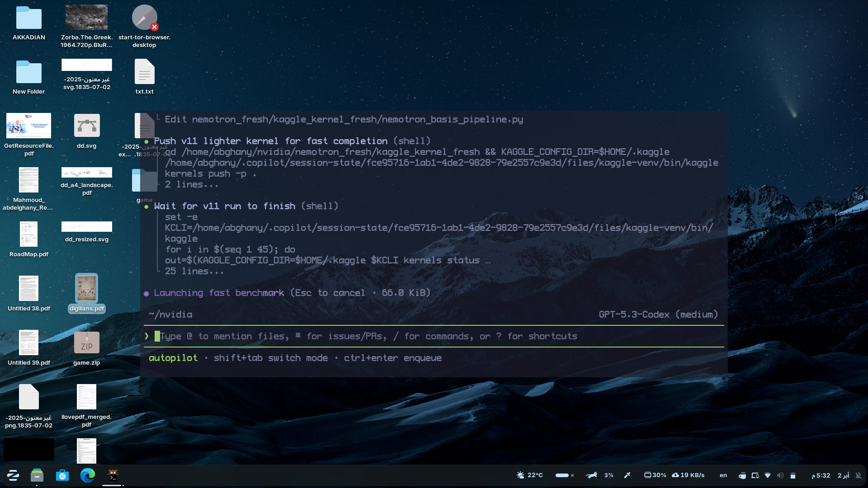Focus the Copilot prompt input line
The image size is (868, 488).
pyautogui.click(x=434, y=336)
